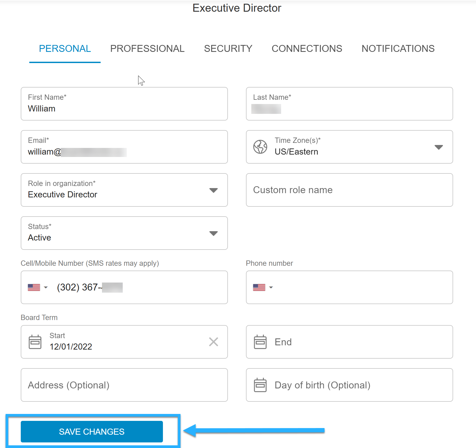
Task: Click calendar icon for Board Term Start
Action: 35,342
